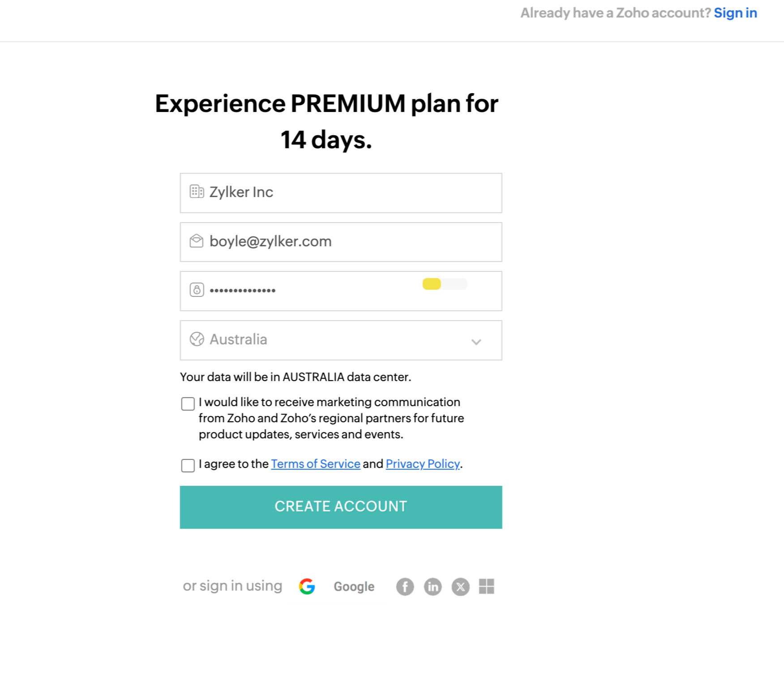This screenshot has height=698, width=784.
Task: Expand the country dropdown chevron
Action: [476, 342]
